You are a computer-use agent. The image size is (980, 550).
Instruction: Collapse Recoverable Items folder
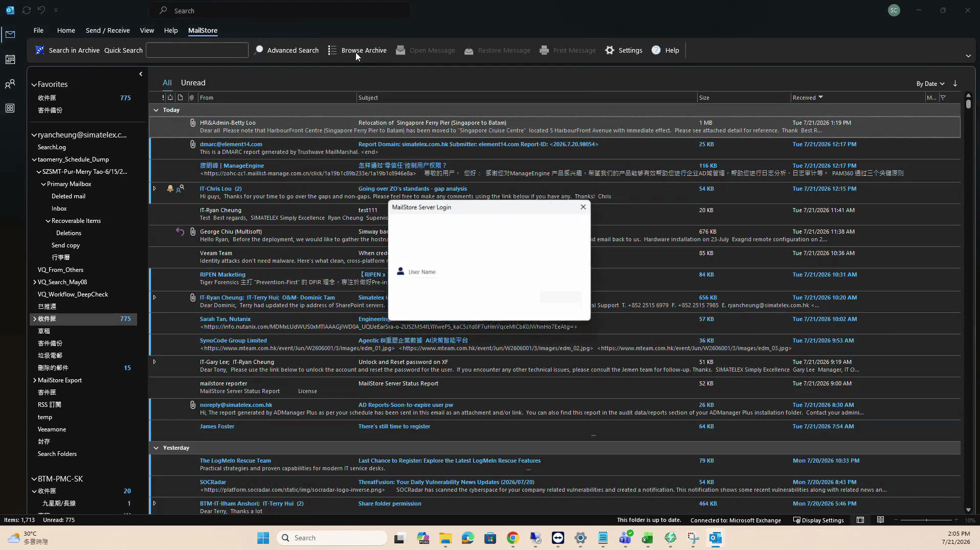(x=48, y=221)
